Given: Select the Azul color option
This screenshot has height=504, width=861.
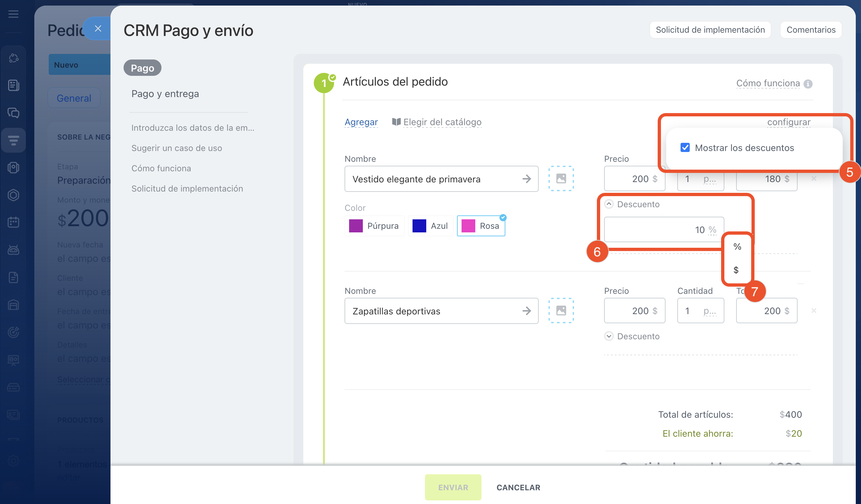Looking at the screenshot, I should (430, 226).
